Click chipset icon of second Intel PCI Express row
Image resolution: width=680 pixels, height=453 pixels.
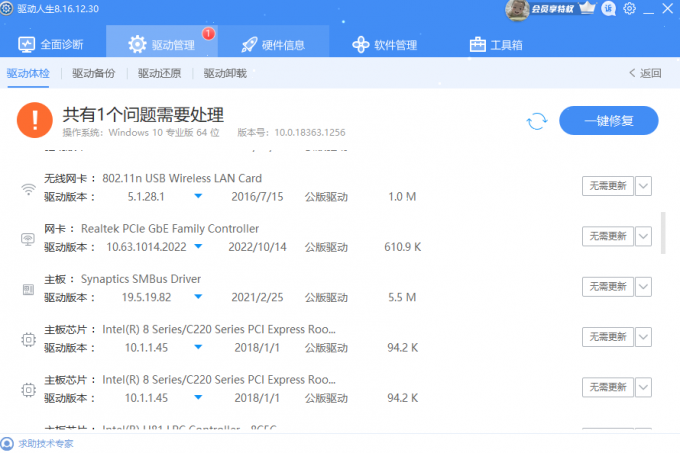click(29, 390)
